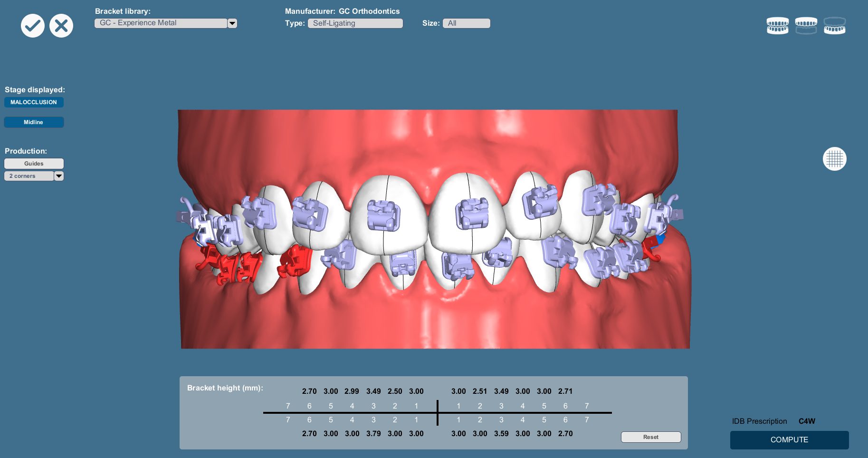Viewport: 868px width, 458px height.
Task: Toggle the Midline display
Action: coord(34,122)
